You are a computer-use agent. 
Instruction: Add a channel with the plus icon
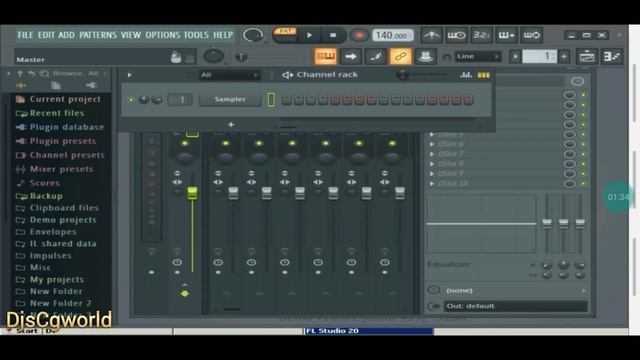231,124
